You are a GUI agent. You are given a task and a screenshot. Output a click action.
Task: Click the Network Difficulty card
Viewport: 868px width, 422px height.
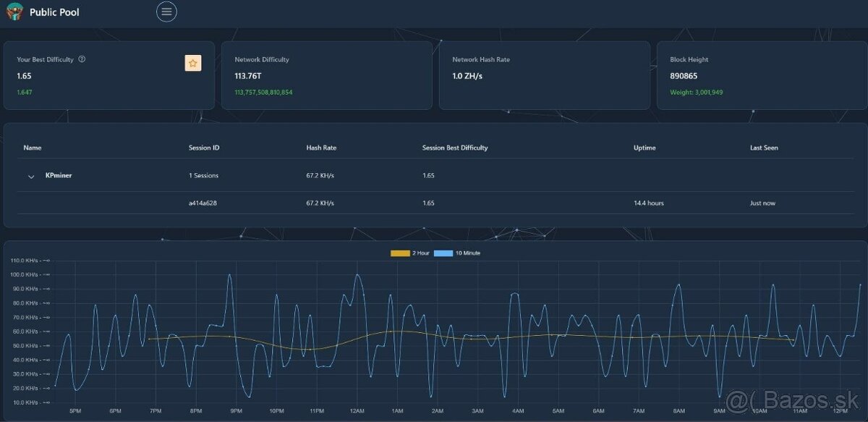[326, 75]
